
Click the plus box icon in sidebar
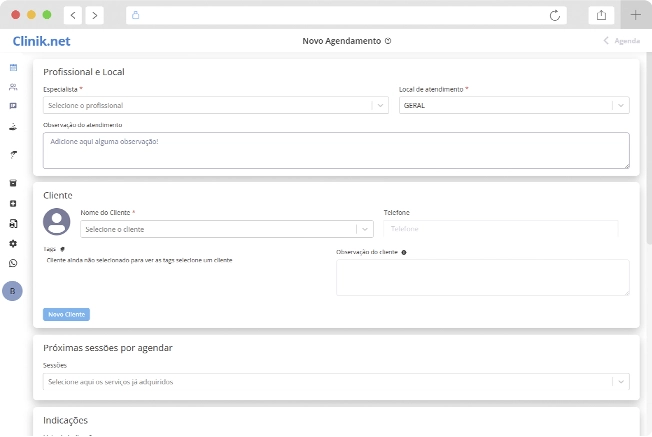pyautogui.click(x=13, y=204)
